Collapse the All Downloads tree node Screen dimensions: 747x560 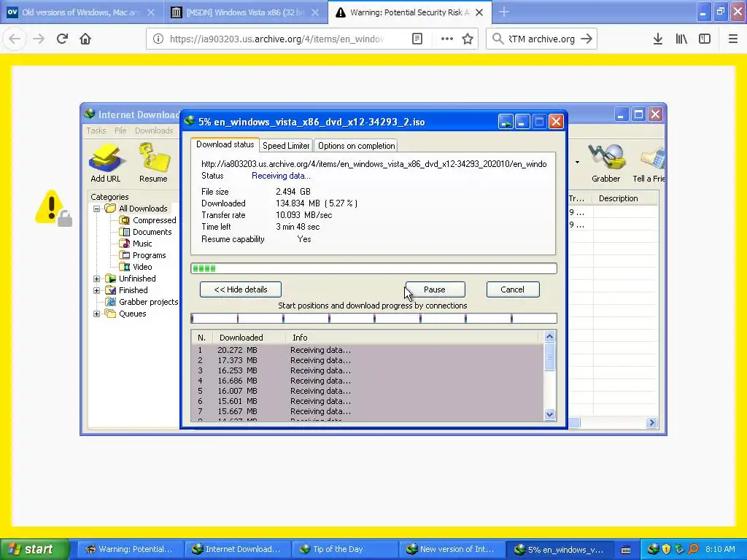97,209
